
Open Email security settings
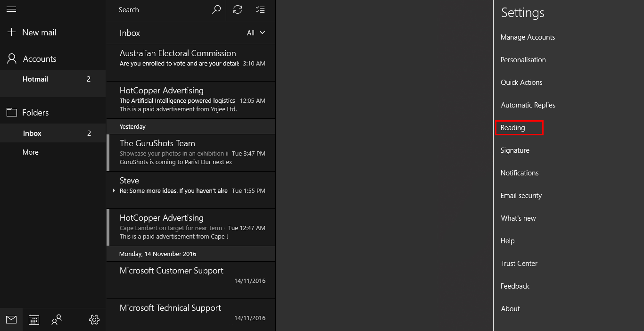(x=521, y=196)
